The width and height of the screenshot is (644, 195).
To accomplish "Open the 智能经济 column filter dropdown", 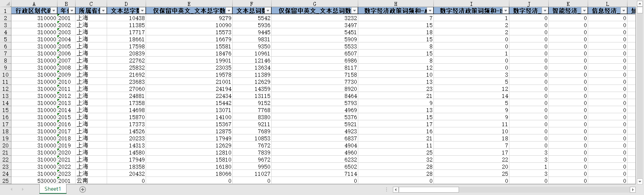I will (x=584, y=11).
